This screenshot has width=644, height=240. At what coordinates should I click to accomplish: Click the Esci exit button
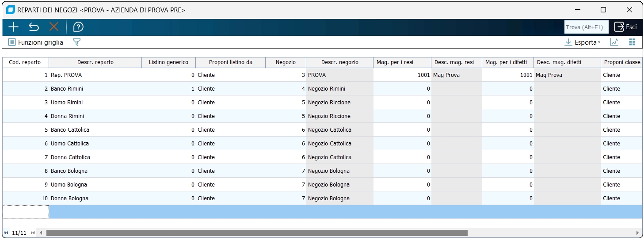625,27
